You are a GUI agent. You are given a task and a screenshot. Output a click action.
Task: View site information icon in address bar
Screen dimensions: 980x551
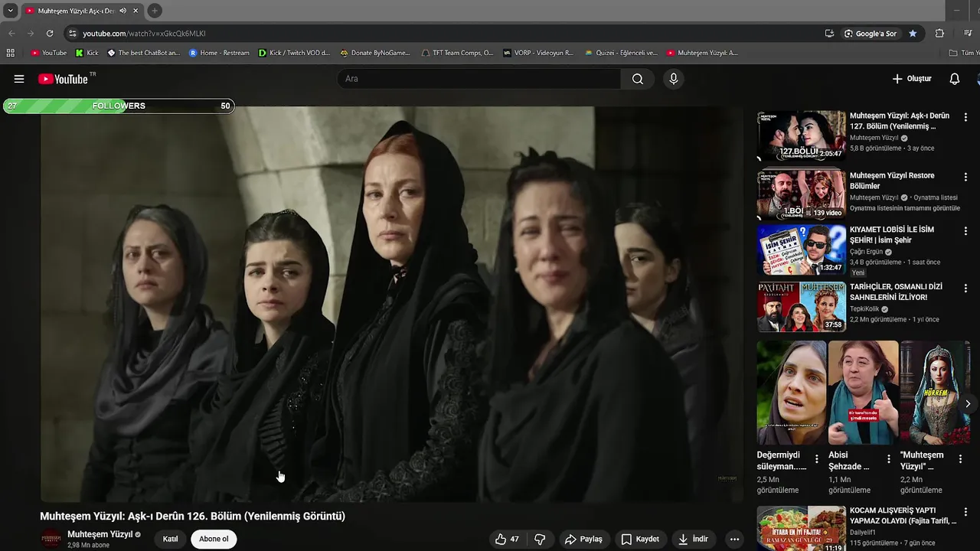(x=73, y=34)
